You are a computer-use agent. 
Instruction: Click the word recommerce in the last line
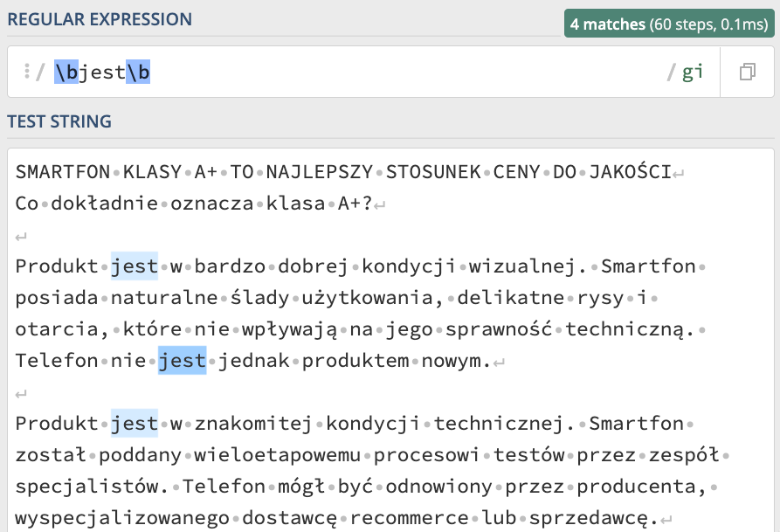pyautogui.click(x=409, y=518)
